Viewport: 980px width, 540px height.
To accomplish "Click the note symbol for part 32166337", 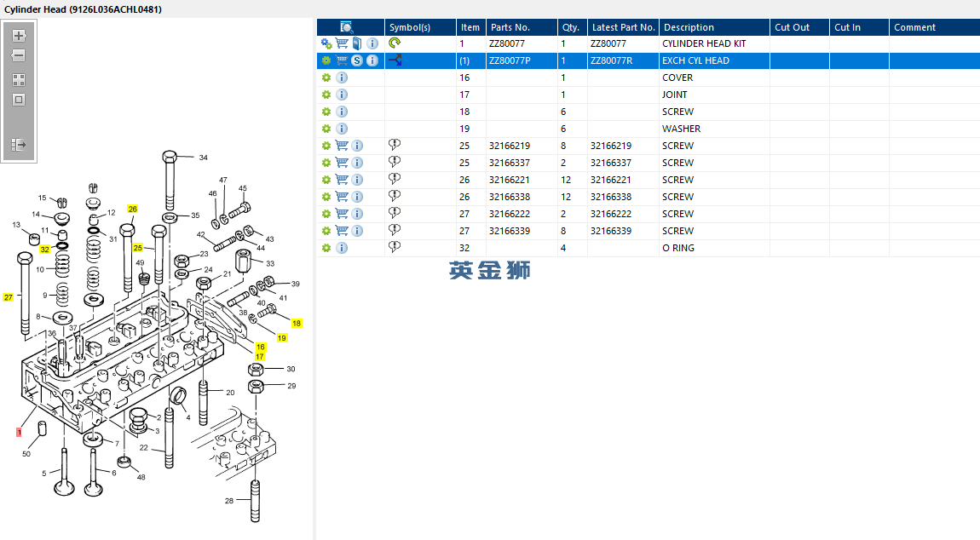I will pos(395,163).
